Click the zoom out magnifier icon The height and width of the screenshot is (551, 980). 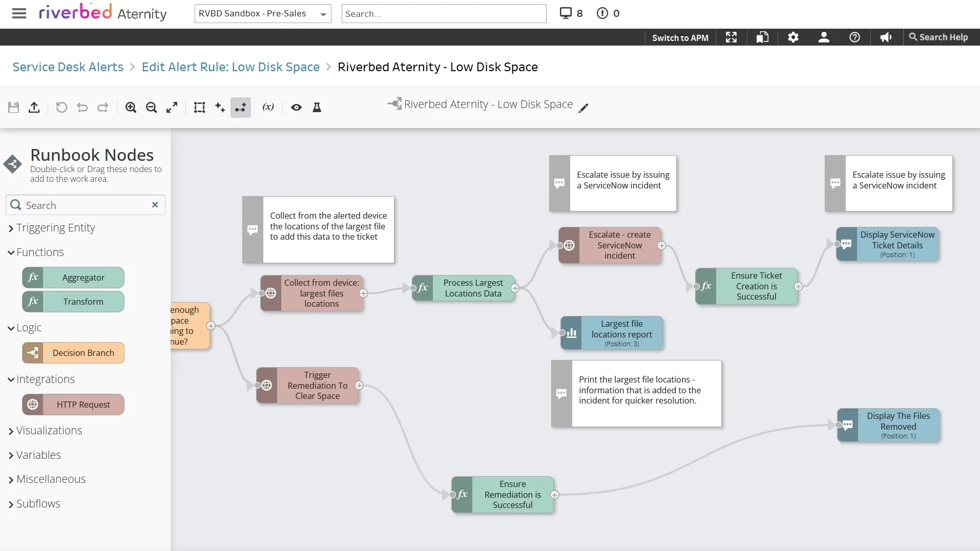tap(151, 107)
